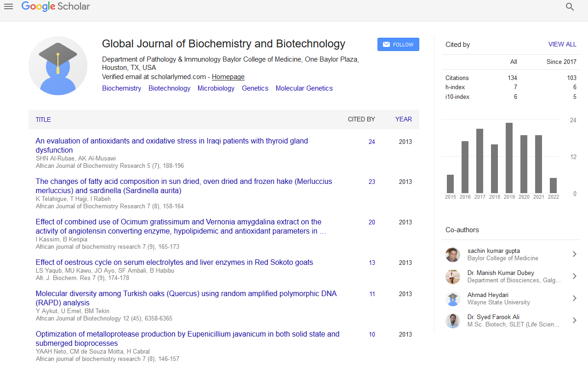Open Dr. Manish Kumar Dubey co-author name
This screenshot has height=366, width=588.
pyautogui.click(x=501, y=273)
